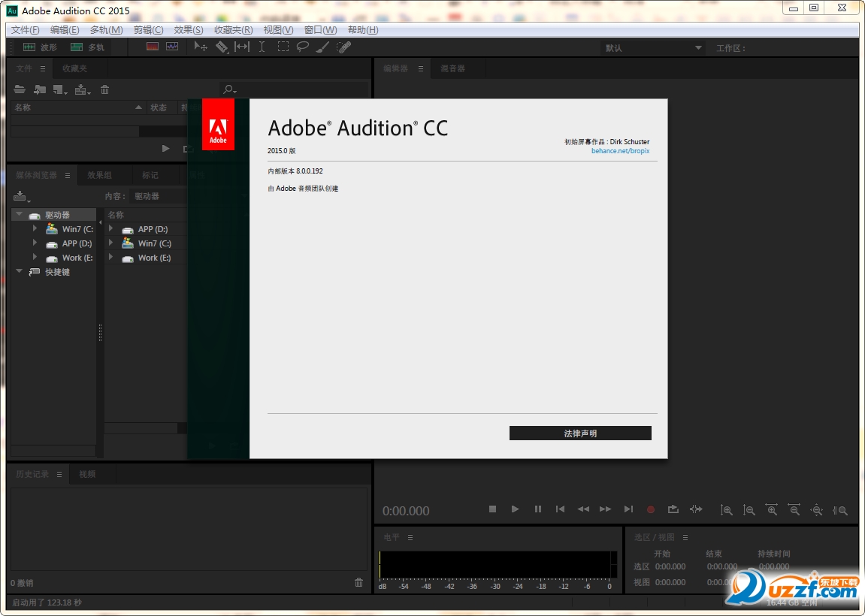Click the stop transport button
The width and height of the screenshot is (865, 616).
click(493, 509)
